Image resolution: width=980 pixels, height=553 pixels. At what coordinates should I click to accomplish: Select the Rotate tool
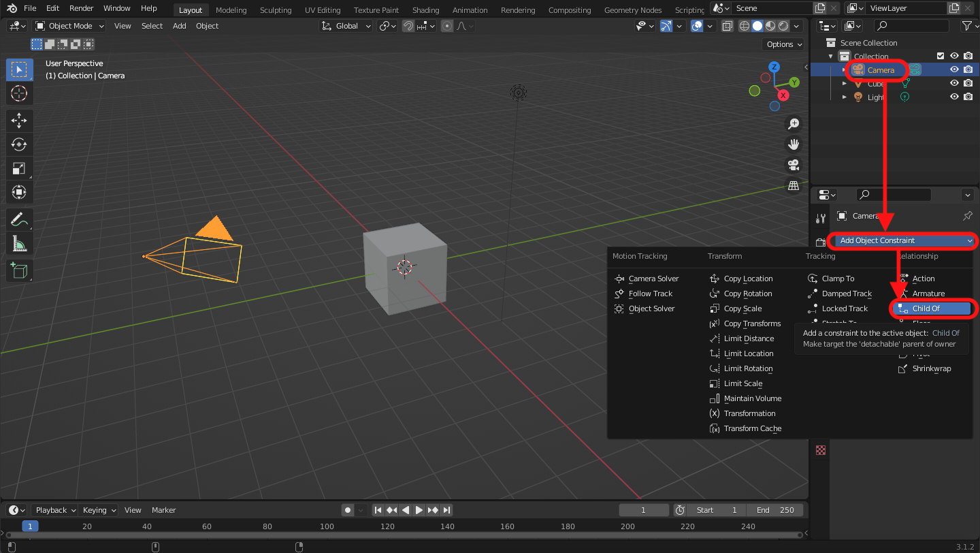click(19, 144)
